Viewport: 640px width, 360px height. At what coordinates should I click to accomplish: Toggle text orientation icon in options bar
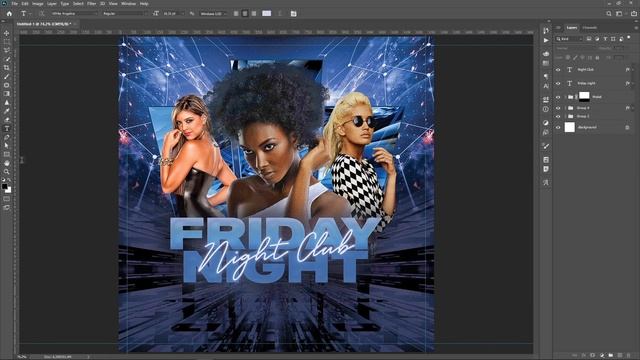tap(41, 13)
